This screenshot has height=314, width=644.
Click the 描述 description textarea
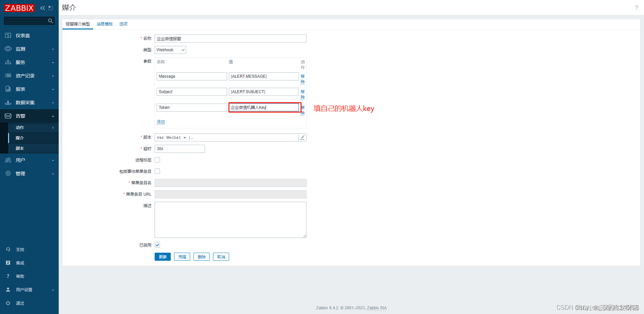coord(230,220)
